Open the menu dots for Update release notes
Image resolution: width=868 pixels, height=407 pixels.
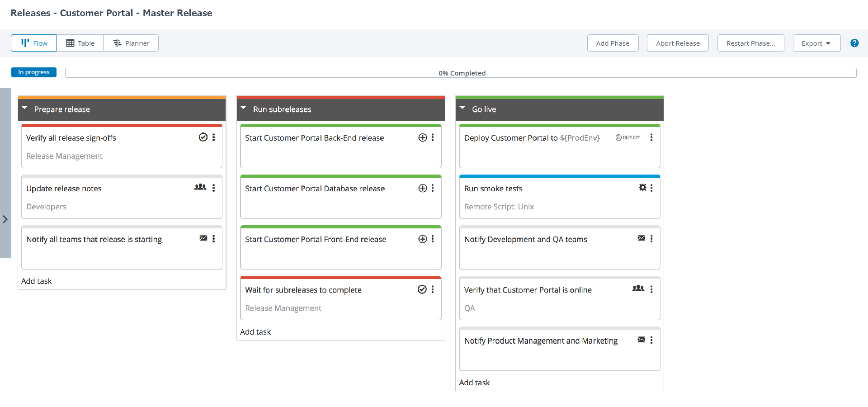coord(213,188)
